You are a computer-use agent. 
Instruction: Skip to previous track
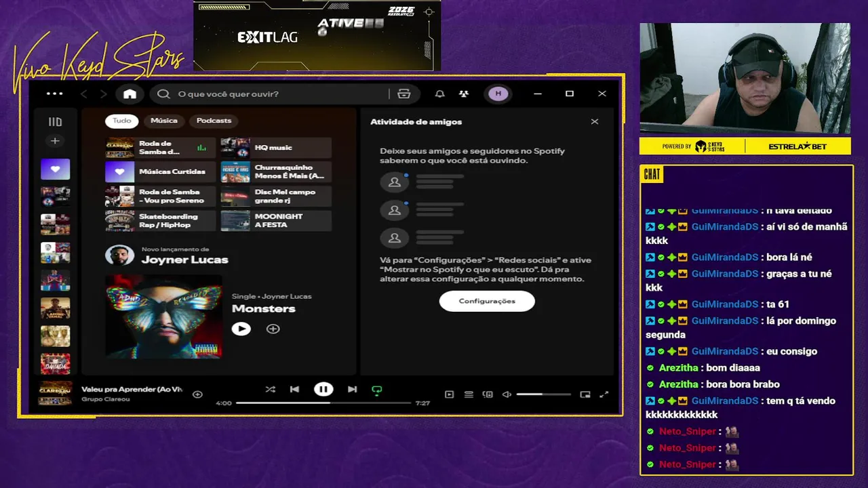coord(294,389)
